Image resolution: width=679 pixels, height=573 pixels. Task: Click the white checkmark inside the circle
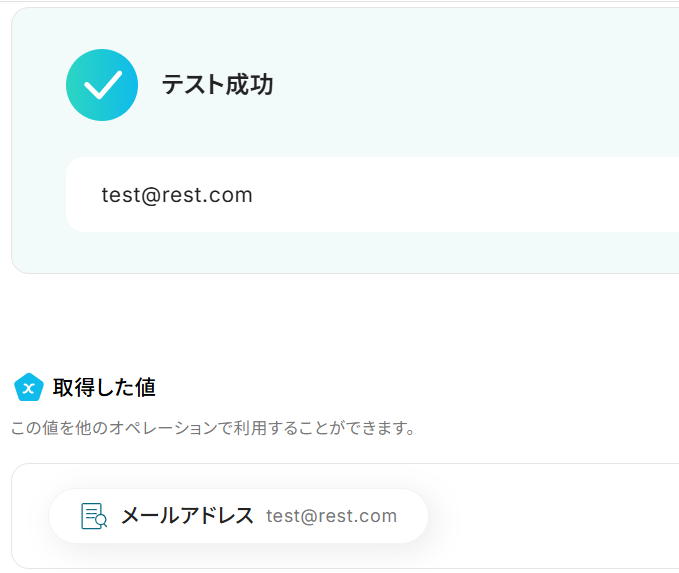click(x=102, y=85)
